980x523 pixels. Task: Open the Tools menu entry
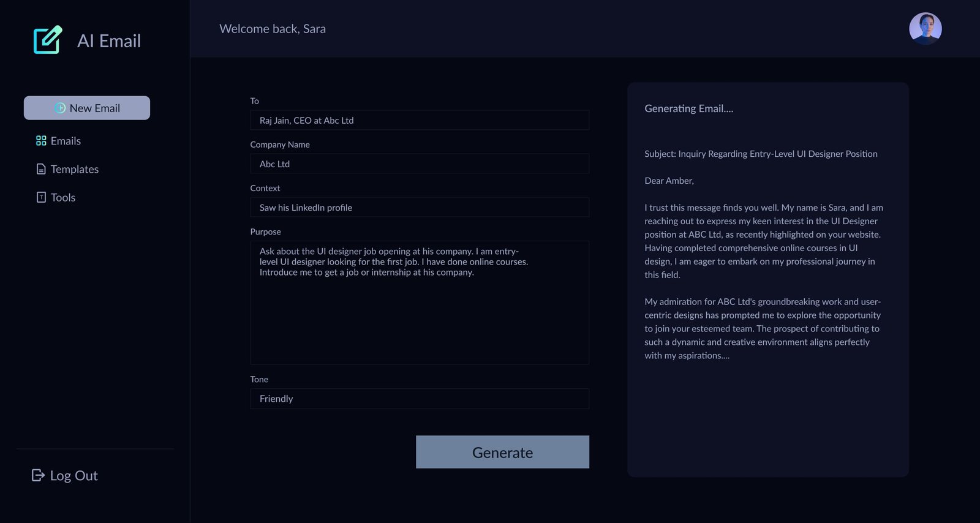coord(63,197)
